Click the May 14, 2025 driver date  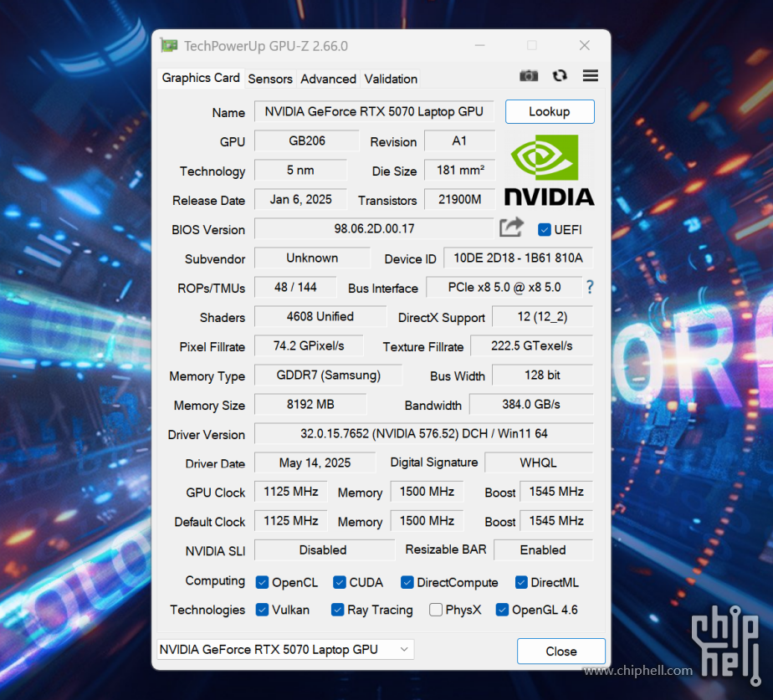(x=315, y=462)
